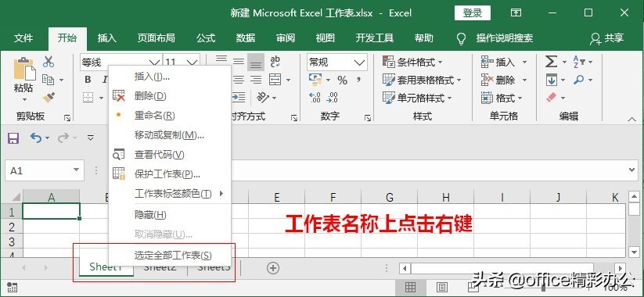
Task: Click the Fill down-arrow icon
Action: click(x=551, y=80)
